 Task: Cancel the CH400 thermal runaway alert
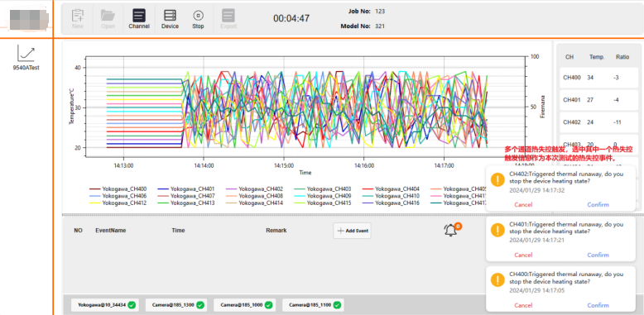[523, 305]
